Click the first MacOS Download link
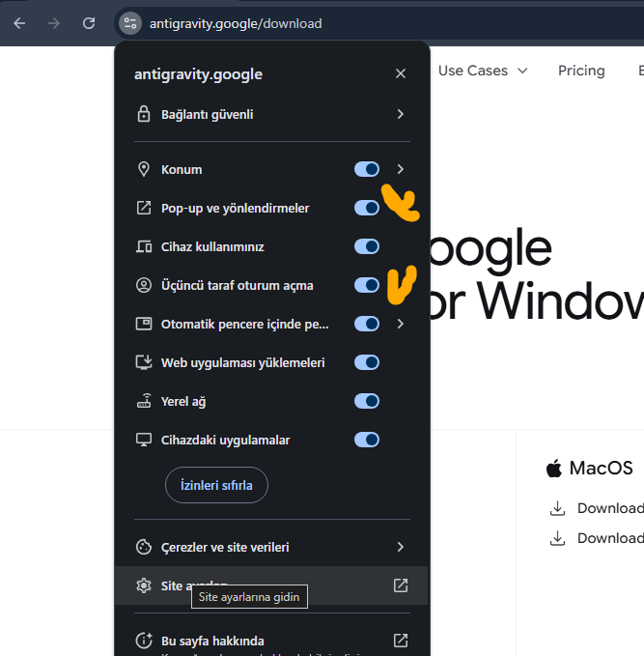This screenshot has width=644, height=656. point(610,508)
